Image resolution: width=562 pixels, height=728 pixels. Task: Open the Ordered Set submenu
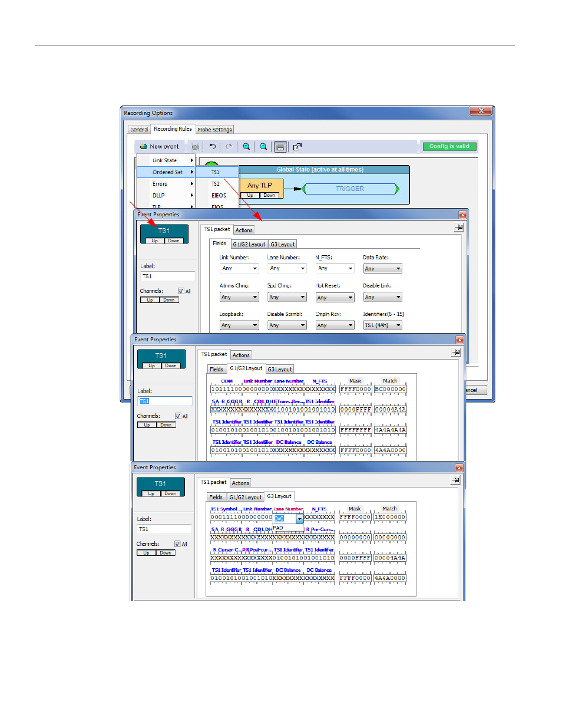point(166,172)
